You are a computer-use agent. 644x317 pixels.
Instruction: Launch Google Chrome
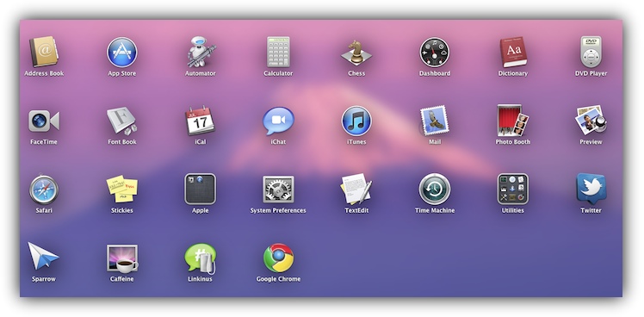[x=278, y=258]
